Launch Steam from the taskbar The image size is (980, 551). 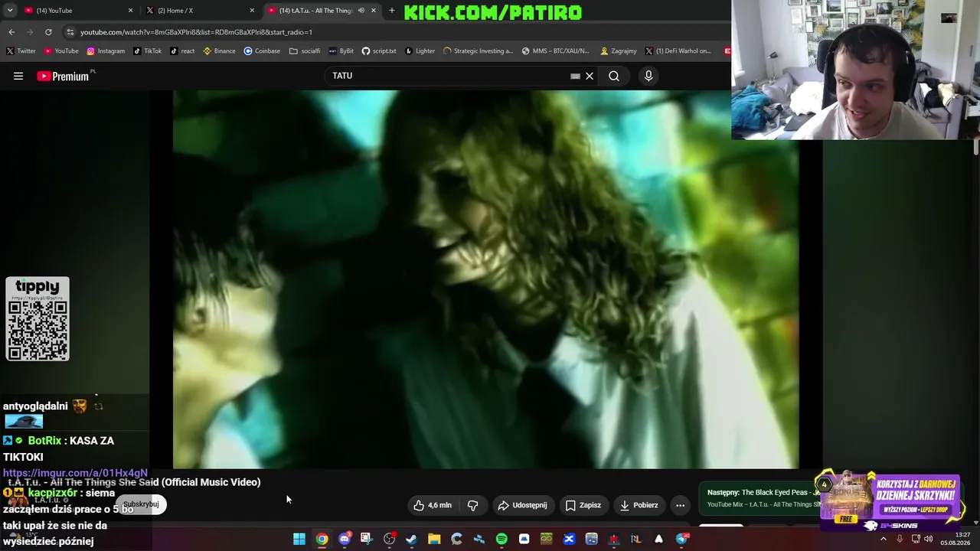click(x=411, y=539)
